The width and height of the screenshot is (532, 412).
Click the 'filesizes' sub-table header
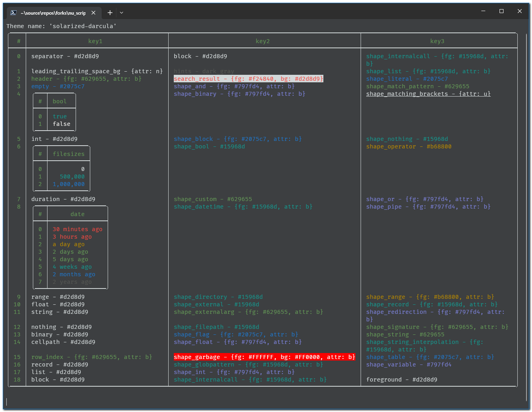coord(69,154)
